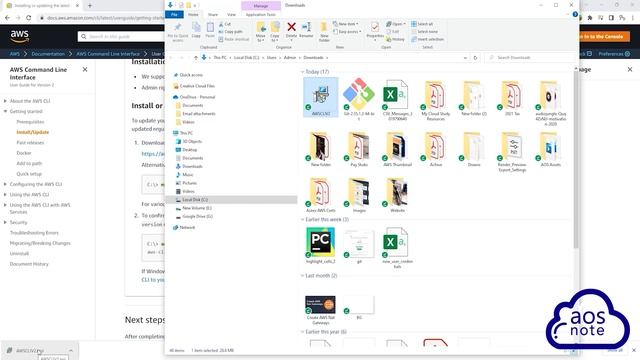The width and height of the screenshot is (640, 360).
Task: Click the orange Sign In to the Console button
Action: point(603,36)
